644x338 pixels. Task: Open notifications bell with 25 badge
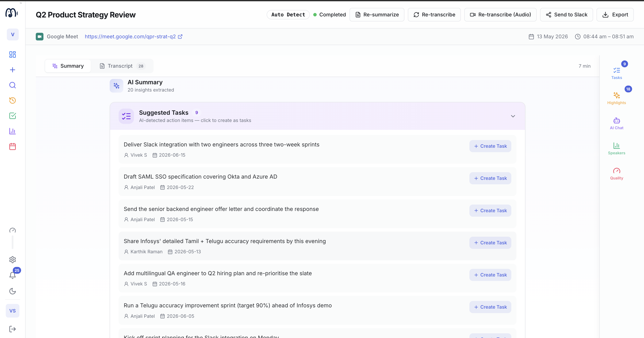pos(13,275)
